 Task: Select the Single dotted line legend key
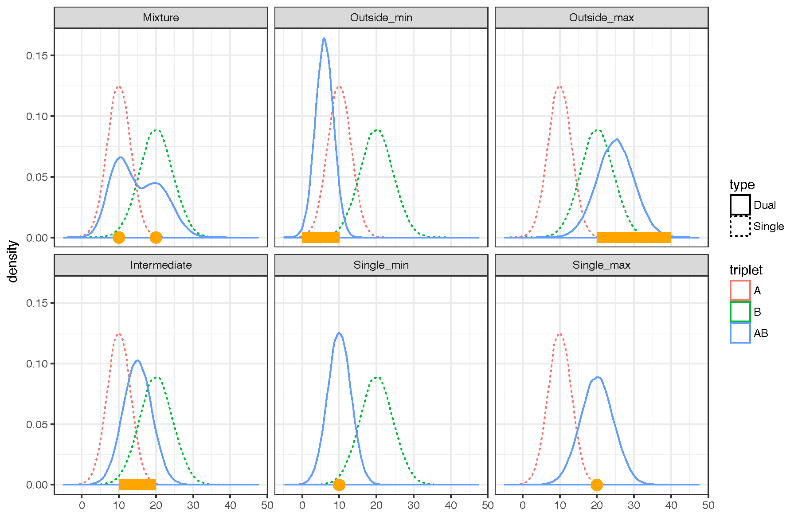[740, 226]
